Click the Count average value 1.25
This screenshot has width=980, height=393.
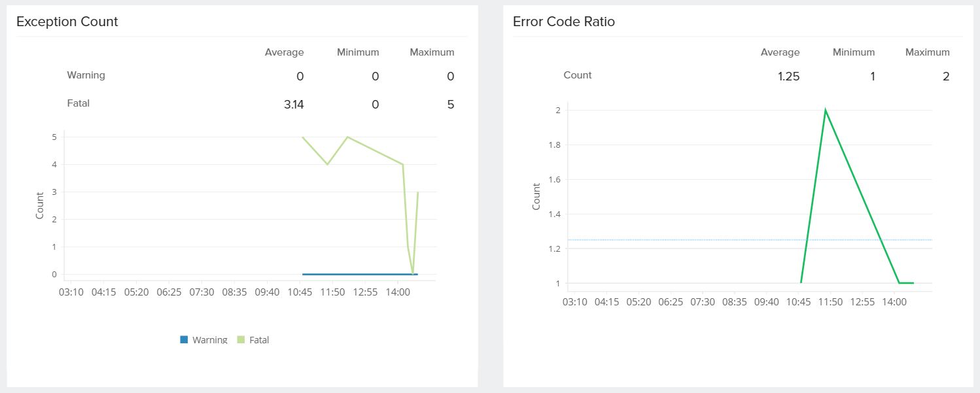click(788, 77)
